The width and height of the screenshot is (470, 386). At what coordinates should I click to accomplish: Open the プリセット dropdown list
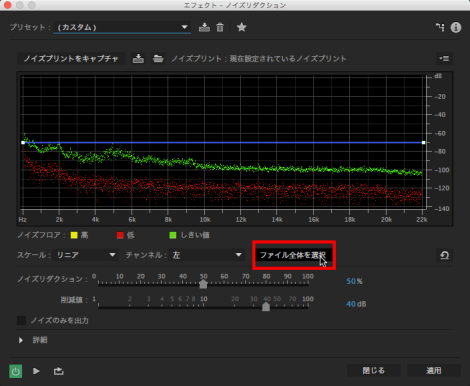pyautogui.click(x=122, y=27)
